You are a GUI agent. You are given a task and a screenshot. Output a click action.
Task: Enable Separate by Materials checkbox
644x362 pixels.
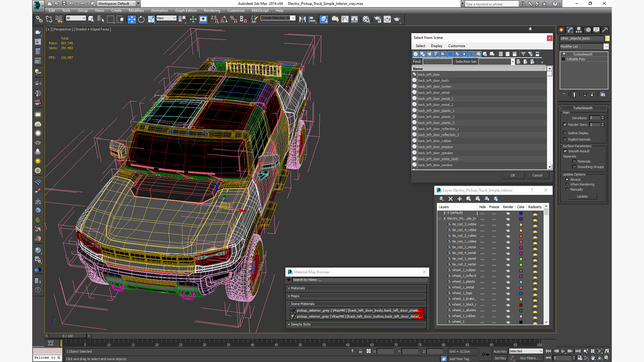pos(574,161)
